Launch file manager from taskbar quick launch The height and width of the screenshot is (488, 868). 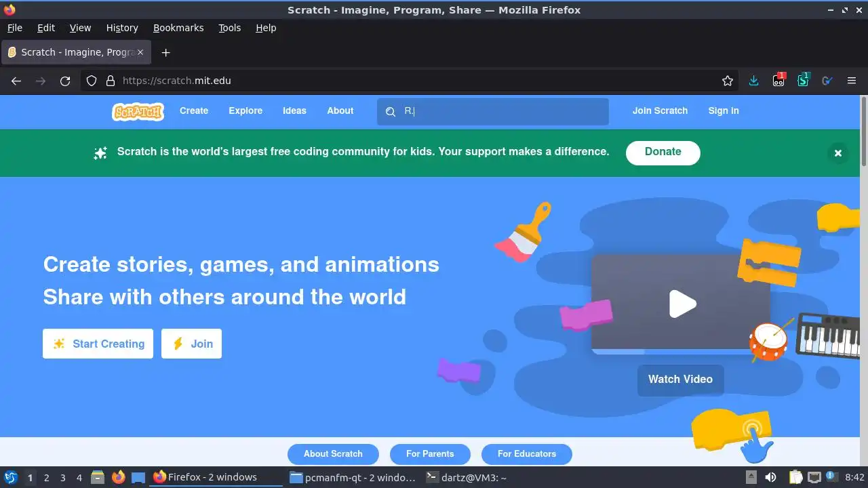(x=98, y=477)
